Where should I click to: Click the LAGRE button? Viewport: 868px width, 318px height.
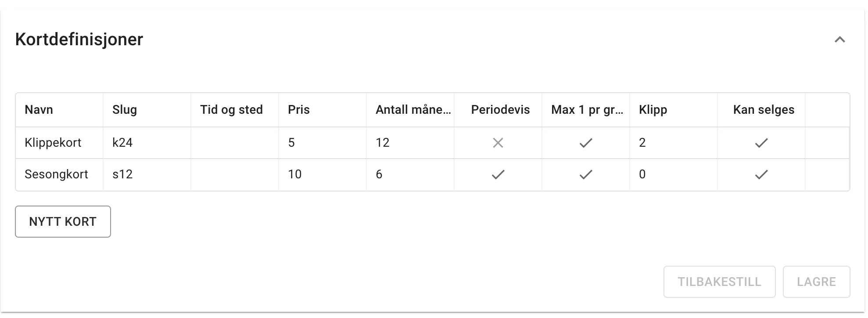(x=817, y=282)
